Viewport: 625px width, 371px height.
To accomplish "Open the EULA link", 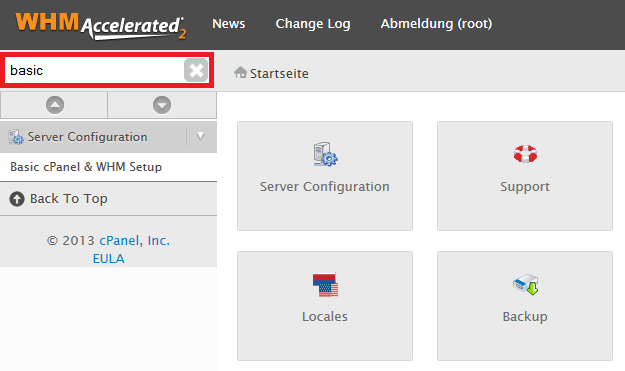I will (108, 259).
